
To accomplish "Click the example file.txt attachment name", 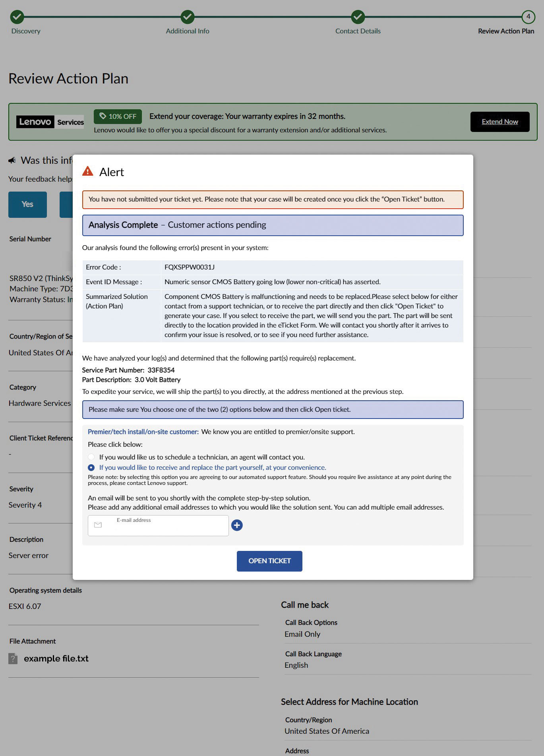I will coord(56,659).
